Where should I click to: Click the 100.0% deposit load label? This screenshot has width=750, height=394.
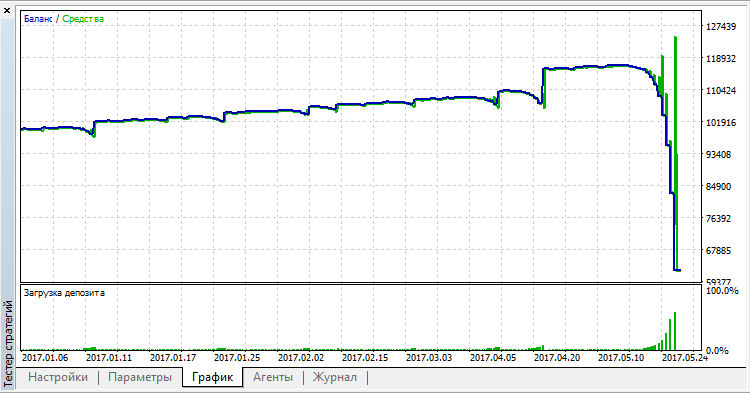point(722,291)
